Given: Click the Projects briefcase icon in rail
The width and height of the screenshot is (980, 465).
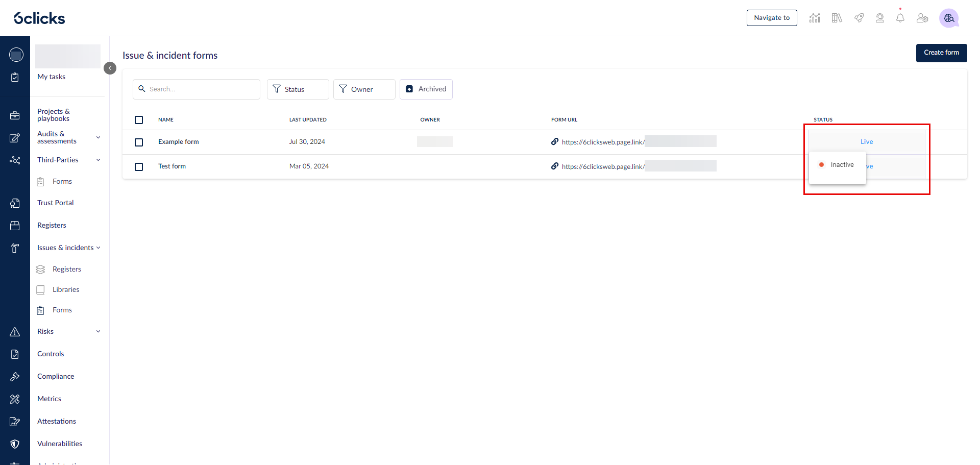Looking at the screenshot, I should click(15, 115).
